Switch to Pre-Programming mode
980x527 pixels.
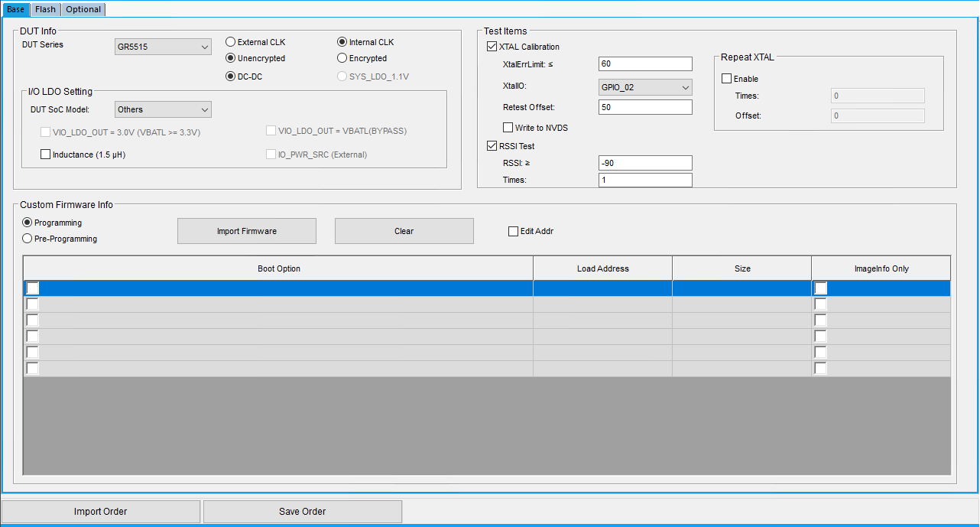(25, 238)
